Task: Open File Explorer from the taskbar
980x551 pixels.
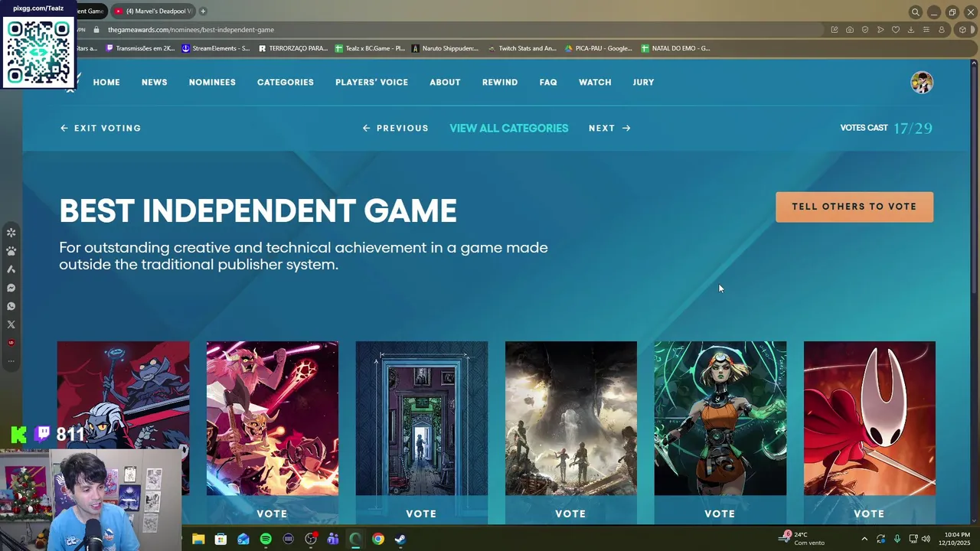Action: 198,539
